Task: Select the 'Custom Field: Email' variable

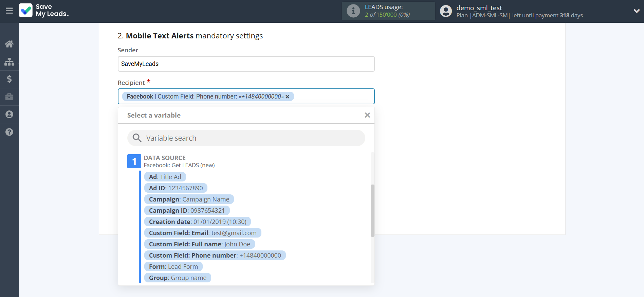Action: tap(203, 233)
